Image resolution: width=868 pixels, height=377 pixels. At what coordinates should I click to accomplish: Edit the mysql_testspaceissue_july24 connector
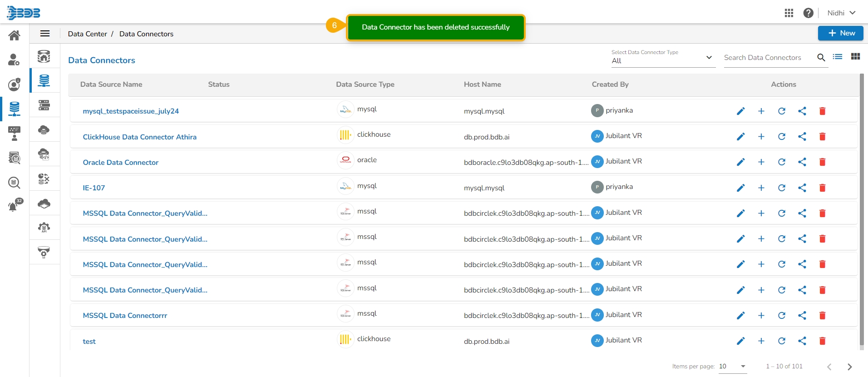click(740, 111)
